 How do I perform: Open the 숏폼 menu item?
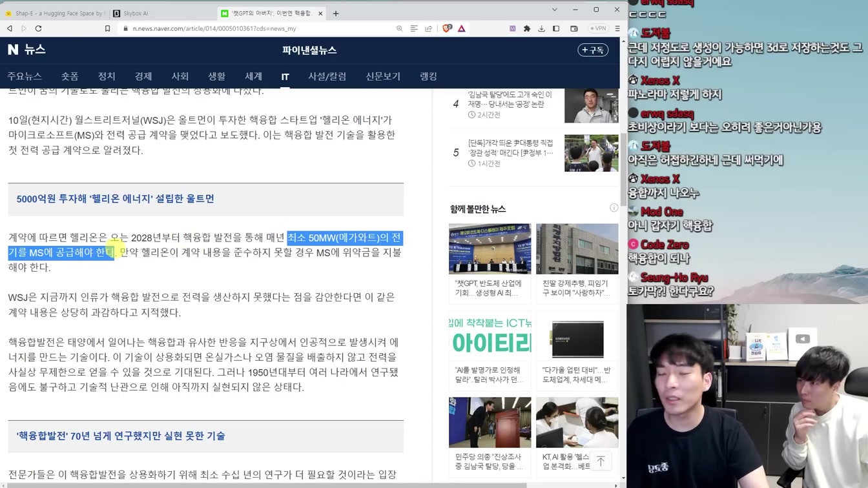click(70, 76)
